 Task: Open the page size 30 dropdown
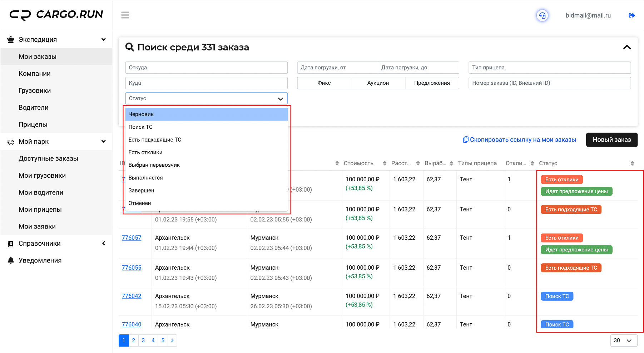[624, 340]
